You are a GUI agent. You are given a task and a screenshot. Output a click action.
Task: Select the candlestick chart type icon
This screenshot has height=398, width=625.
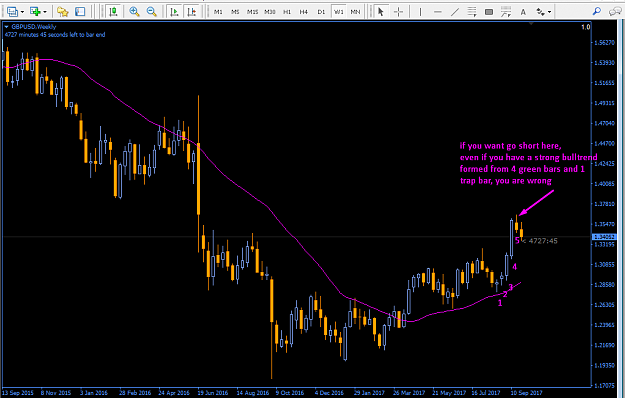click(x=113, y=12)
